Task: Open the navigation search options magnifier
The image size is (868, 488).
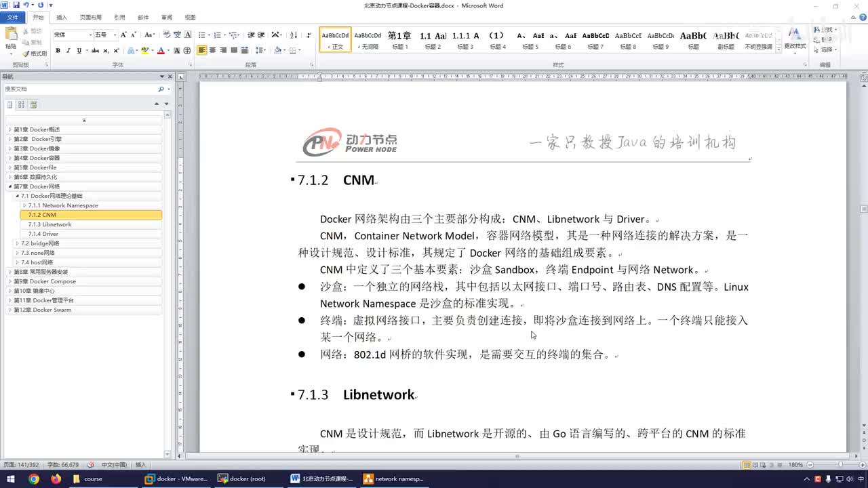Action: (x=161, y=89)
